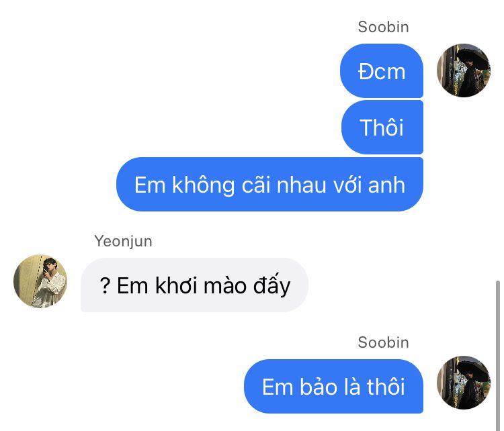Click the Soobin name above the Đcm message
This screenshot has width=504, height=431.
coord(383,27)
